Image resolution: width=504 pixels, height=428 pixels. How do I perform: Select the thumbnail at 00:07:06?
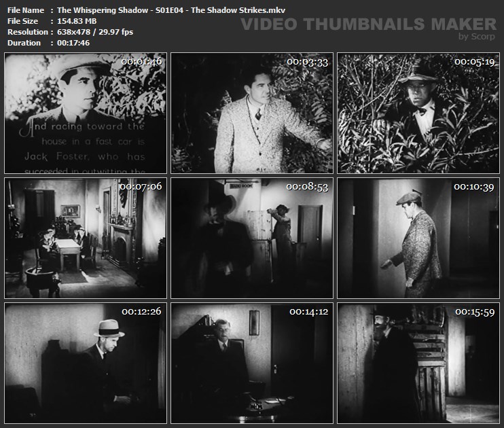click(86, 238)
